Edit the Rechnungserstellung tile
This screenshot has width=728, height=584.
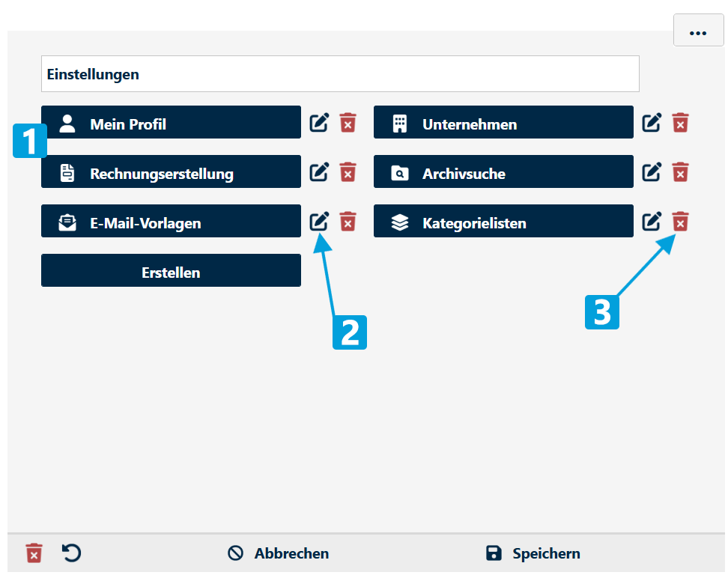[x=319, y=171]
